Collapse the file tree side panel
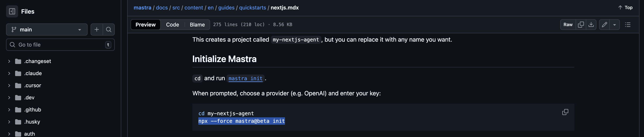The image size is (644, 137). [12, 11]
